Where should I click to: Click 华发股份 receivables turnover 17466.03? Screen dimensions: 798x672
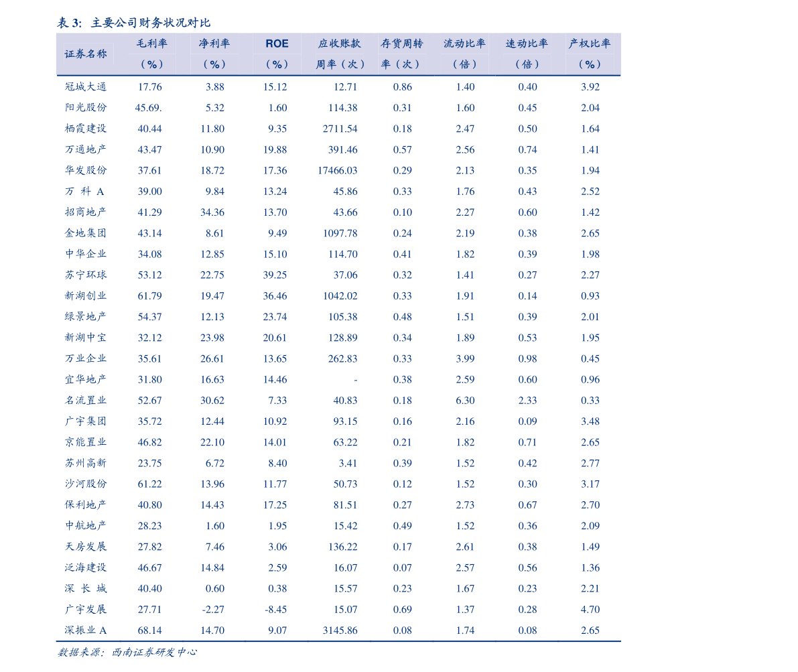click(338, 171)
